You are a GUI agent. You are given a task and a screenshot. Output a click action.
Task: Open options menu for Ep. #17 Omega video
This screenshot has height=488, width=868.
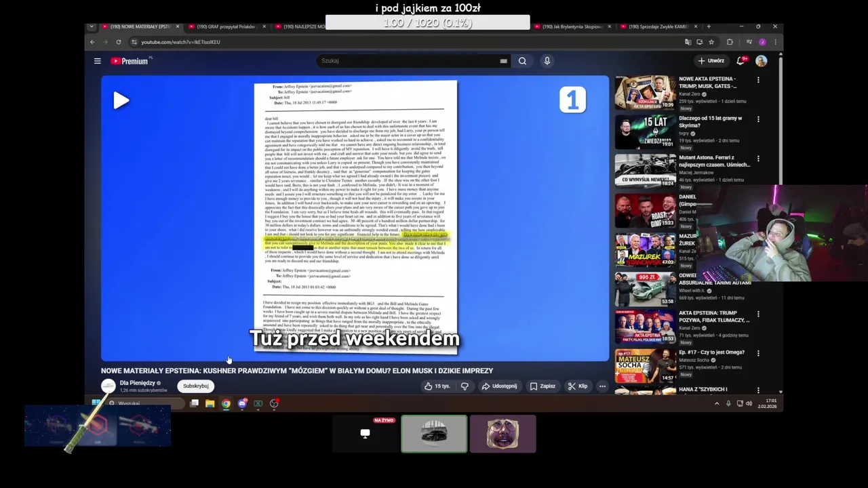758,354
